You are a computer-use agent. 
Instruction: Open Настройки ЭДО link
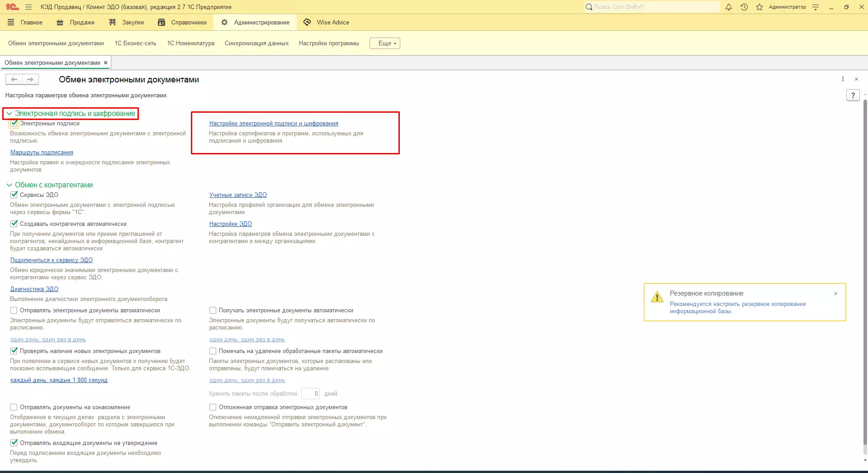pyautogui.click(x=231, y=224)
